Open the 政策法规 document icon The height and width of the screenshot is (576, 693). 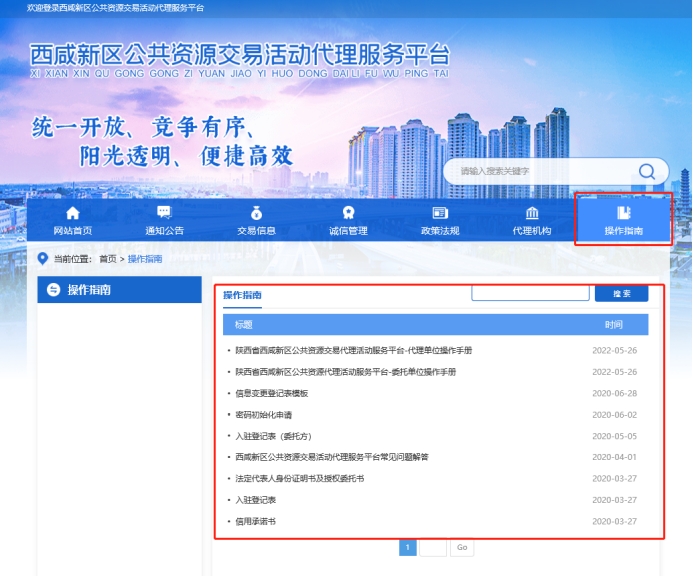click(x=440, y=213)
